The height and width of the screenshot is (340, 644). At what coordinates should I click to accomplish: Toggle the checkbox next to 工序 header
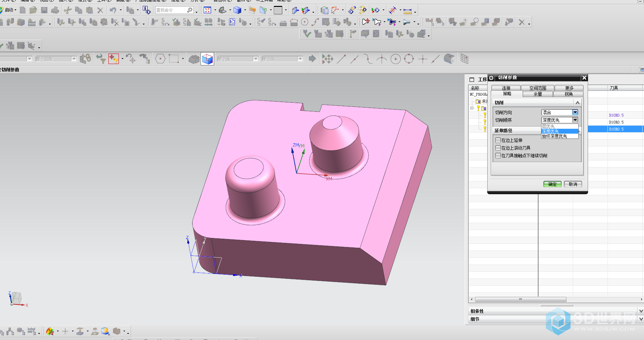click(x=472, y=80)
